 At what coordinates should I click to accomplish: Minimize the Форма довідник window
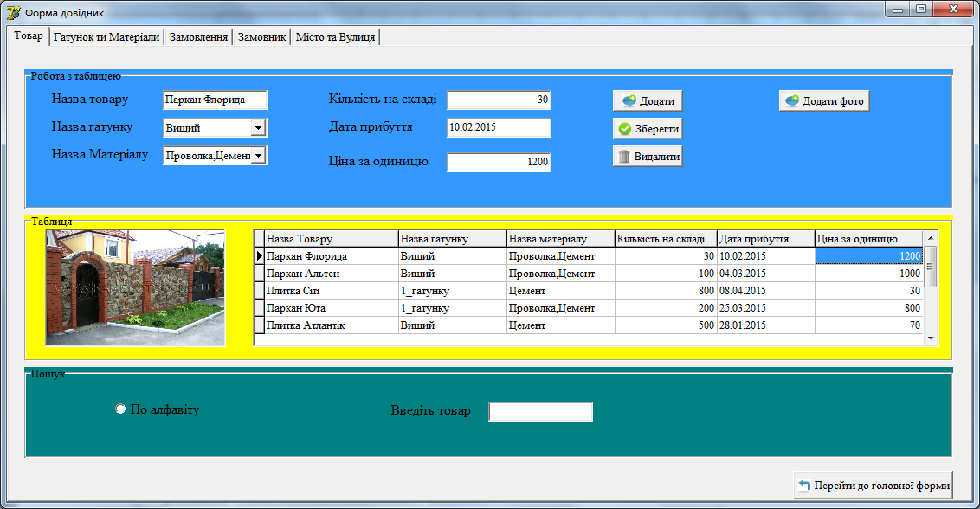pos(898,9)
